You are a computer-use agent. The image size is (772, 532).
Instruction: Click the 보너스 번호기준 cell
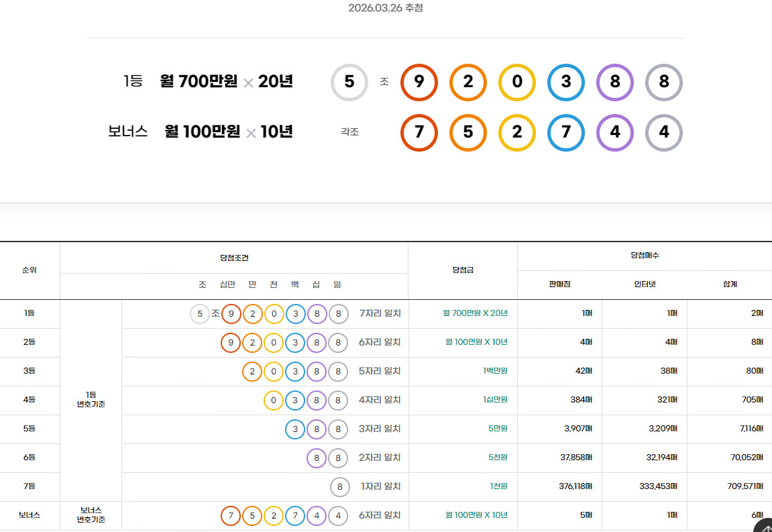click(91, 515)
